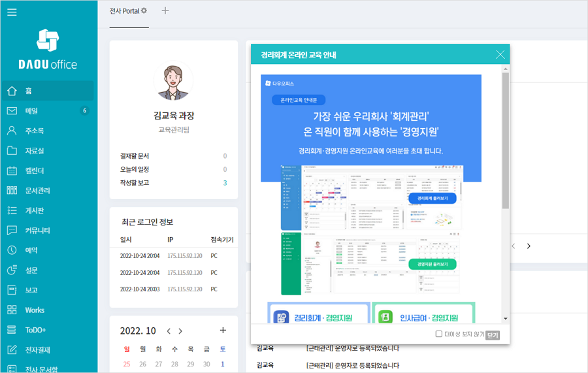Go to next month in calendar

pyautogui.click(x=180, y=331)
